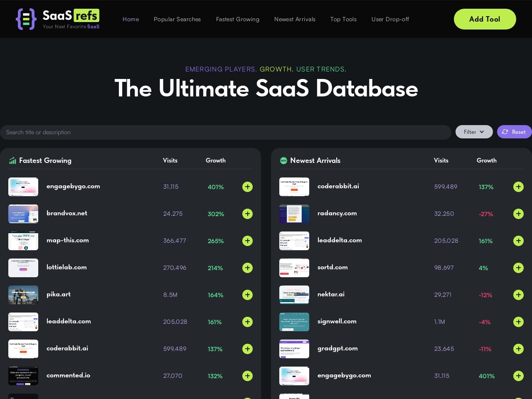
Task: Click the 8.5M visits value
Action: pyautogui.click(x=170, y=295)
